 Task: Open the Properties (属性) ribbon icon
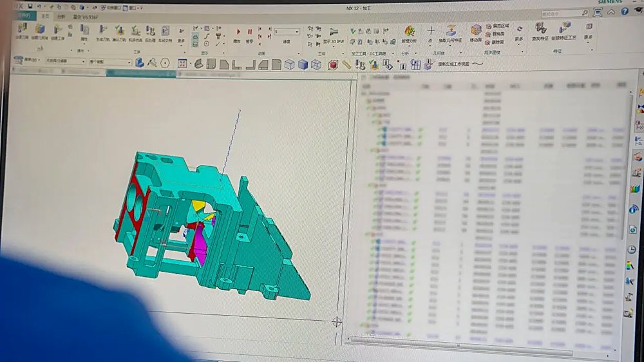84,32
